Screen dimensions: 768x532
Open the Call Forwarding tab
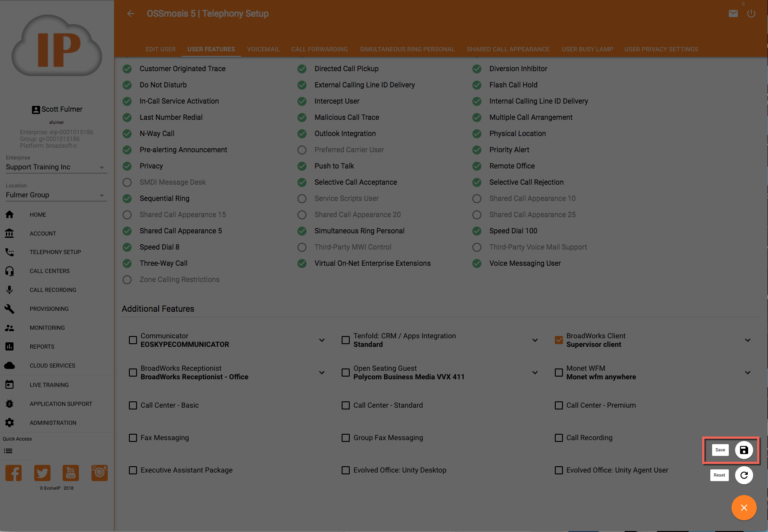click(319, 49)
